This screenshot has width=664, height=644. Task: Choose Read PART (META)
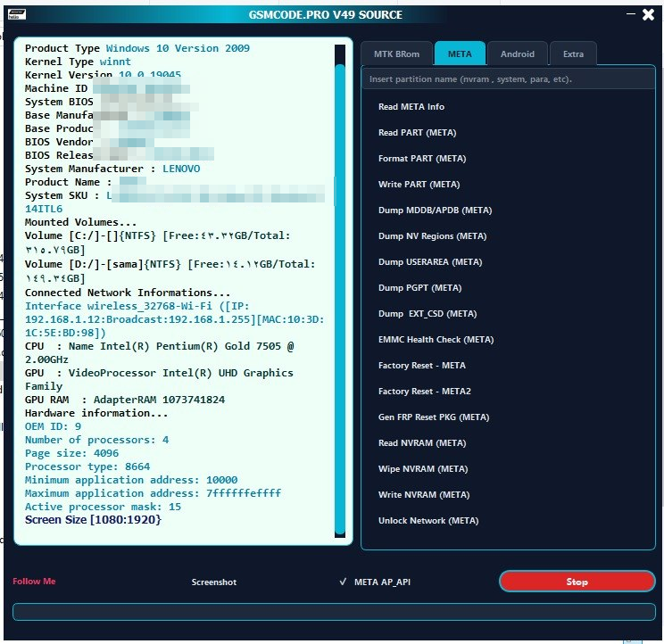(417, 132)
